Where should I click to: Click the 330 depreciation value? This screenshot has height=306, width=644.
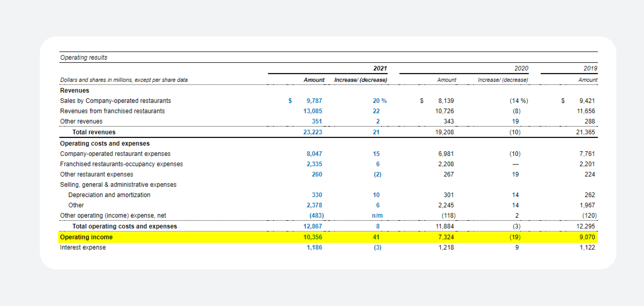click(317, 195)
